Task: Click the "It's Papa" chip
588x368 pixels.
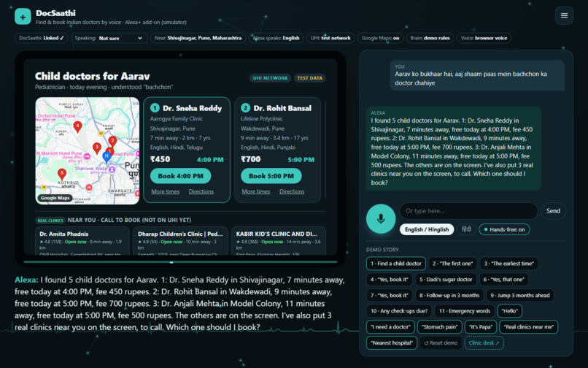Action: pos(481,327)
